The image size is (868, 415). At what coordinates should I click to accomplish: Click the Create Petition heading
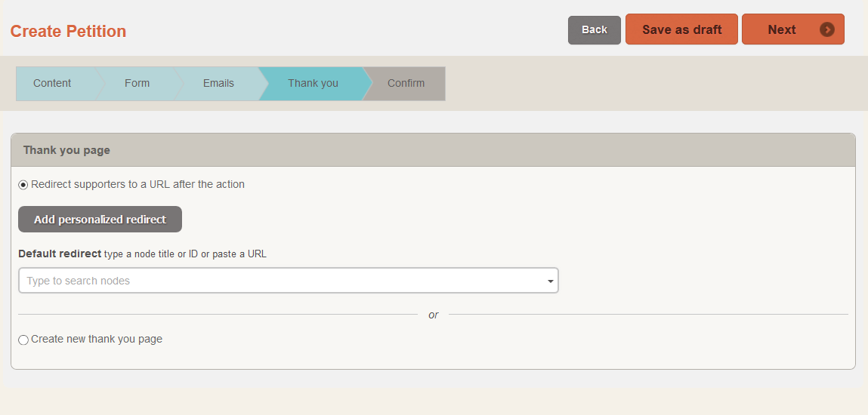(68, 32)
